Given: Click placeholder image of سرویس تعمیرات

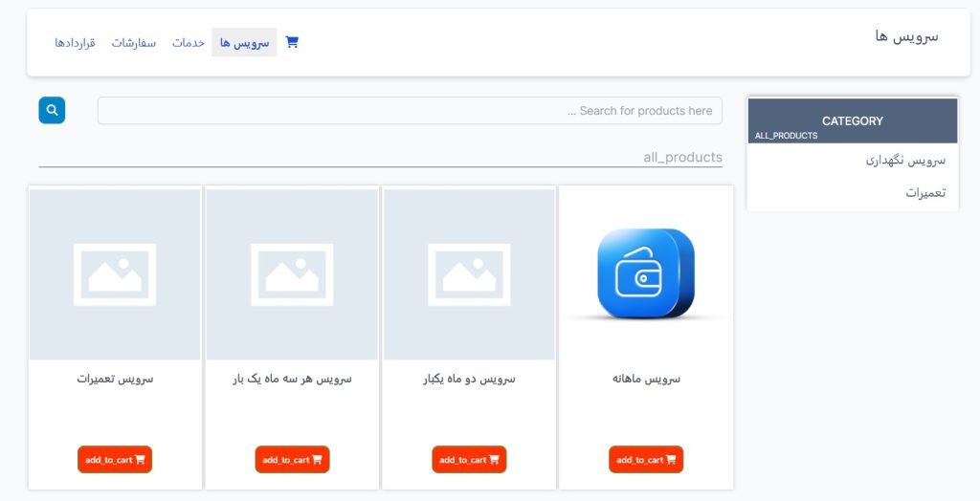Looking at the screenshot, I should pyautogui.click(x=115, y=274).
